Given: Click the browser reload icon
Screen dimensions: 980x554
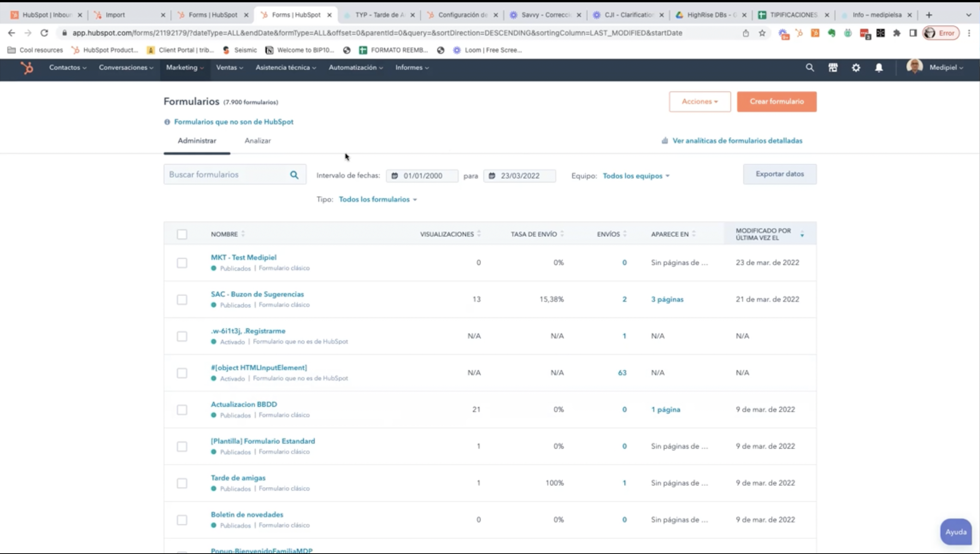Looking at the screenshot, I should 44,33.
